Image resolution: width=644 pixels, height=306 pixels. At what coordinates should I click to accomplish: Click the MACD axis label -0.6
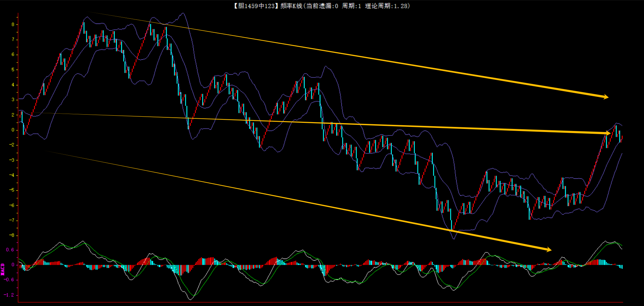point(9,280)
